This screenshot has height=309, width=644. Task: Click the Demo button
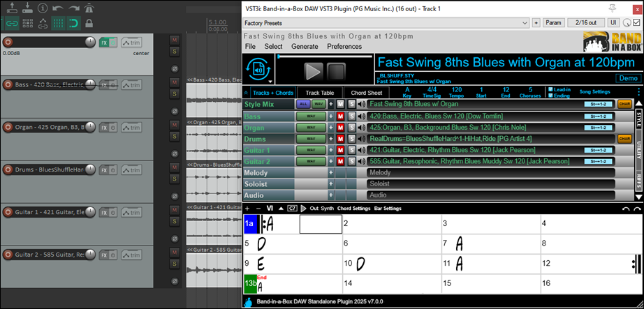click(629, 78)
